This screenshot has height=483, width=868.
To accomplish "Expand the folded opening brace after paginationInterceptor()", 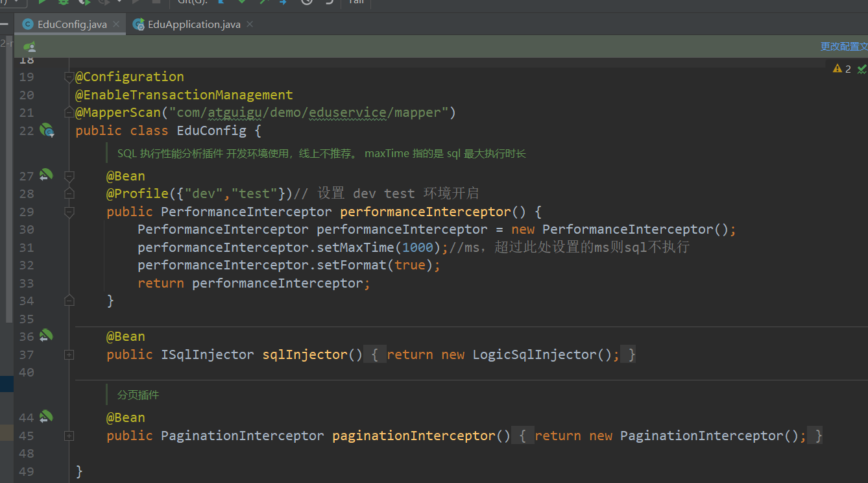I will tap(523, 436).
